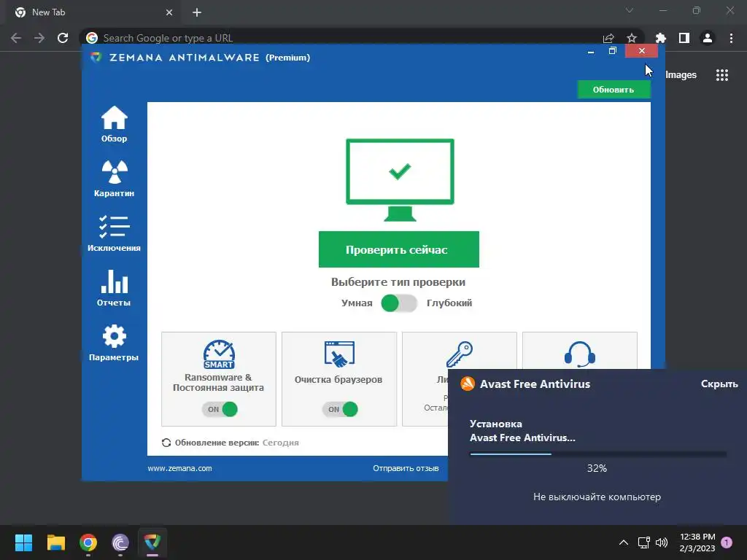Click the support headset icon
The width and height of the screenshot is (747, 560).
point(580,354)
